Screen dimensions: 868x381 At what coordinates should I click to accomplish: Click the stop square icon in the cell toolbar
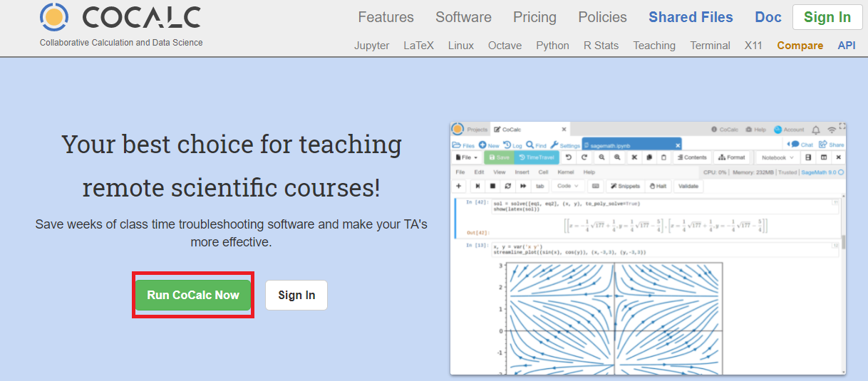click(x=492, y=186)
